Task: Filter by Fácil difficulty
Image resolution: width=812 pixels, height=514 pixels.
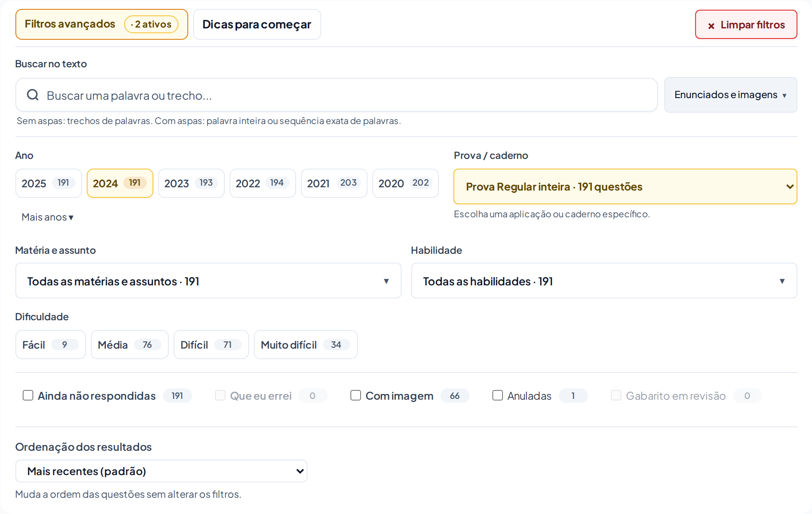Action: click(50, 345)
